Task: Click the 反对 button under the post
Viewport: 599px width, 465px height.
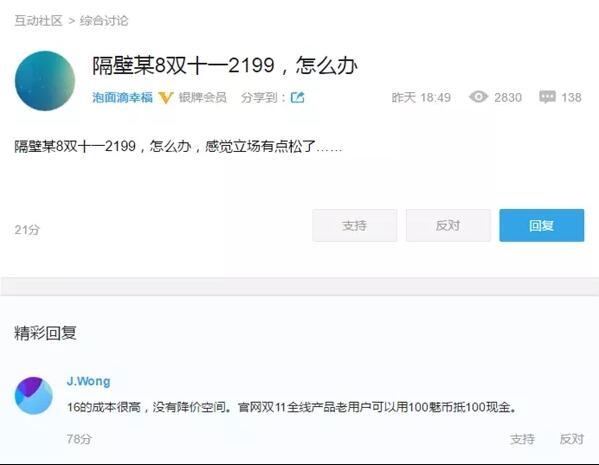Action: coord(448,225)
